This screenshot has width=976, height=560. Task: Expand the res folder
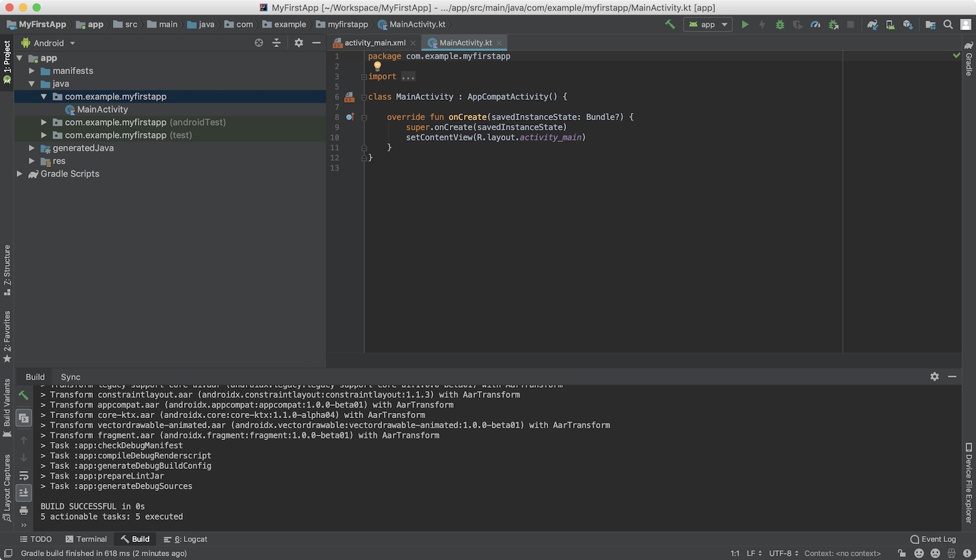pyautogui.click(x=32, y=161)
